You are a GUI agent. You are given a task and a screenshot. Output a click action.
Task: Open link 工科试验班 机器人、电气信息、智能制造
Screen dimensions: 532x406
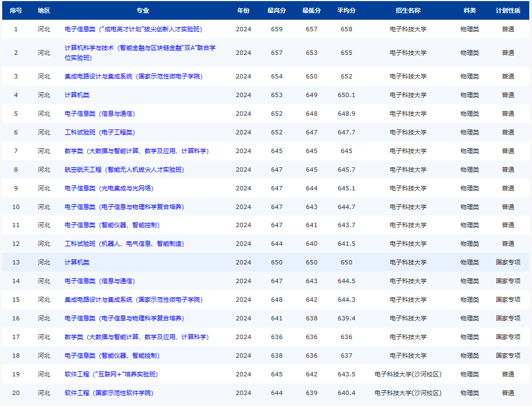click(124, 244)
